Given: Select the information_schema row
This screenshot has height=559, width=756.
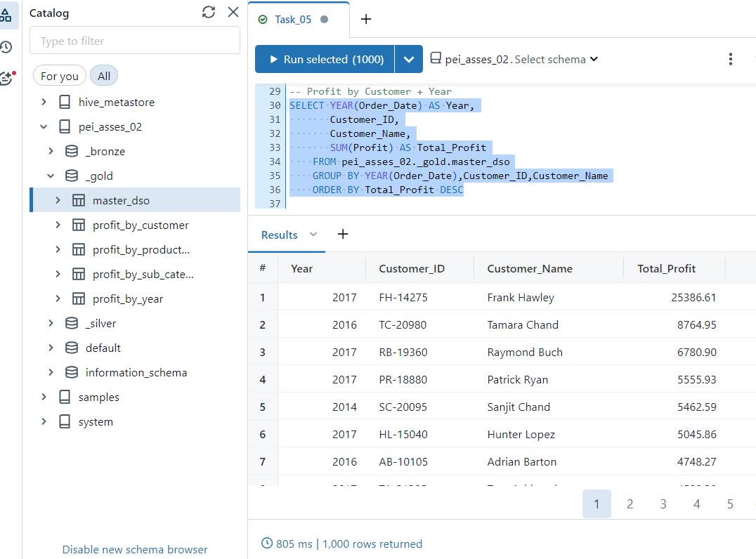Looking at the screenshot, I should point(135,372).
